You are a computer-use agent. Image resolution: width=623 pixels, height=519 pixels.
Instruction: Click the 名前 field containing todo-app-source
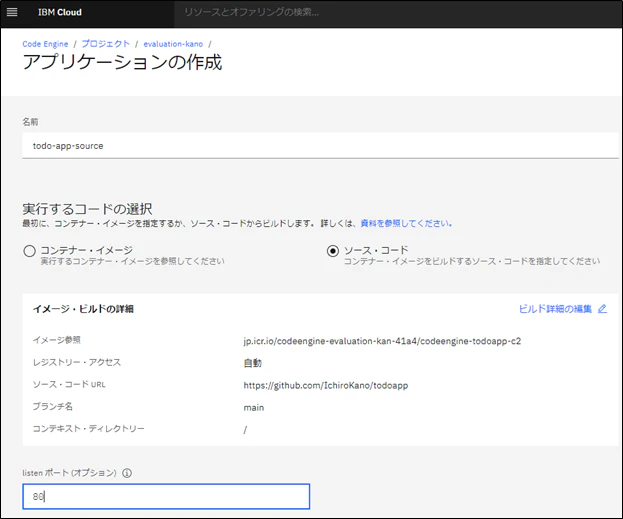tap(320, 145)
